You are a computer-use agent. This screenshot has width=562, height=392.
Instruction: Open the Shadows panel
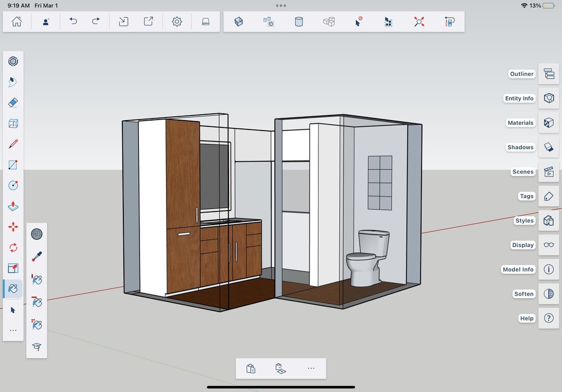tap(549, 147)
